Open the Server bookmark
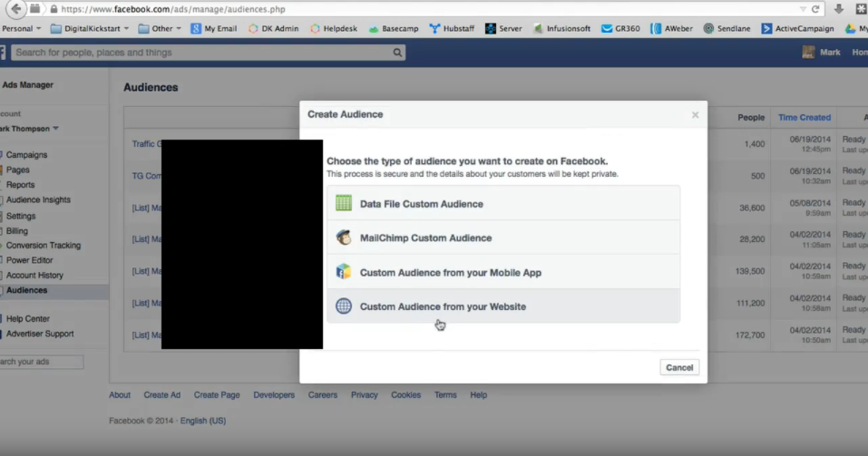This screenshot has height=456, width=868. 503,28
